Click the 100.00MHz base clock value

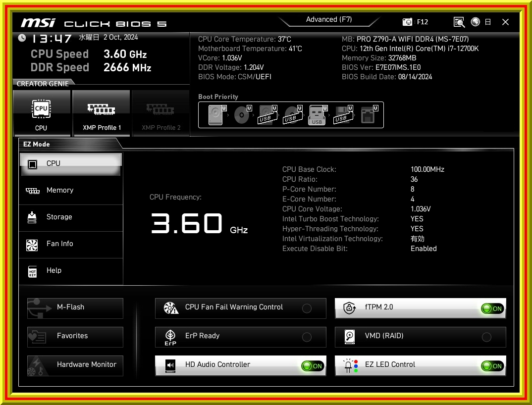[427, 169]
